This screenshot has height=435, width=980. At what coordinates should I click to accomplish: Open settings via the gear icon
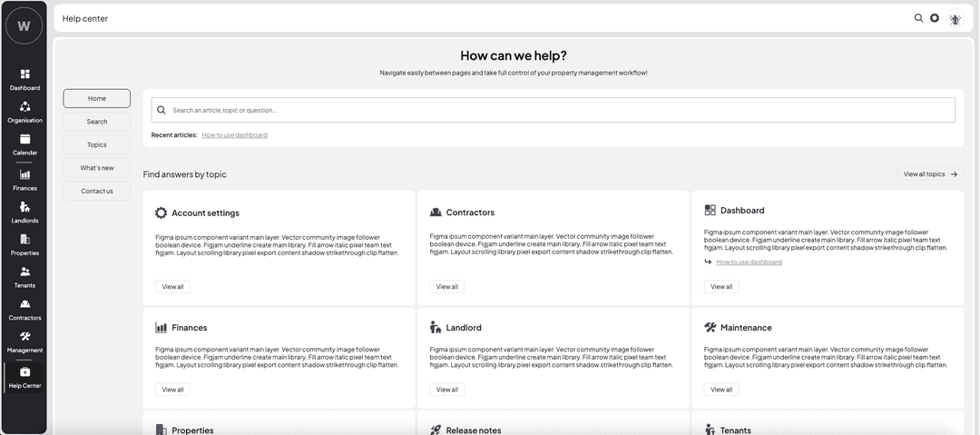[x=935, y=18]
